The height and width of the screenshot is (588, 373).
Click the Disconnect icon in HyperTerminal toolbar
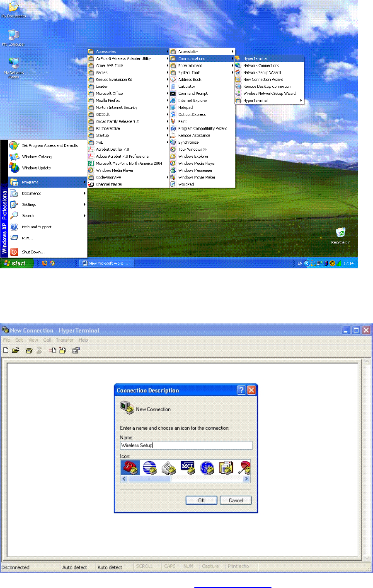click(x=39, y=350)
